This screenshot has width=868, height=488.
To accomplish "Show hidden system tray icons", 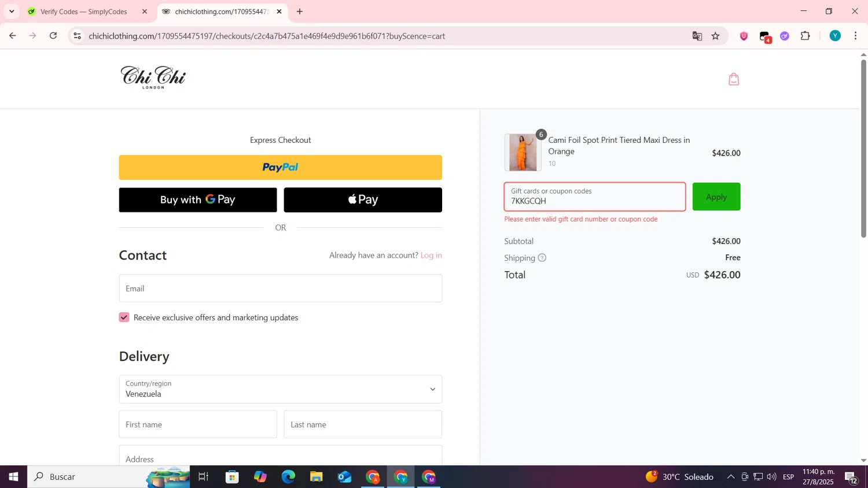I will (730, 477).
